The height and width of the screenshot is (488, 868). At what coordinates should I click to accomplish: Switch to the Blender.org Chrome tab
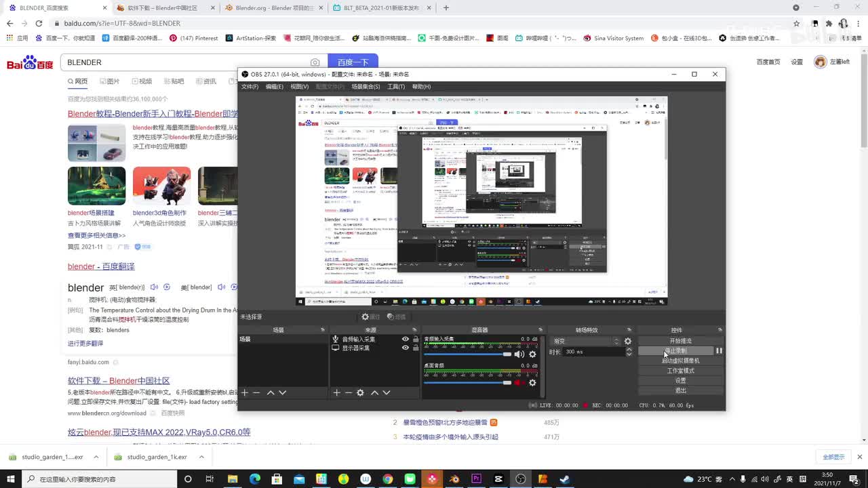(273, 8)
